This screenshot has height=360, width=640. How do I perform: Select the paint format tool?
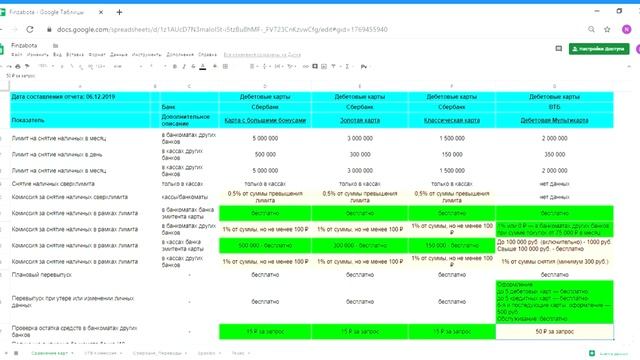(27, 66)
